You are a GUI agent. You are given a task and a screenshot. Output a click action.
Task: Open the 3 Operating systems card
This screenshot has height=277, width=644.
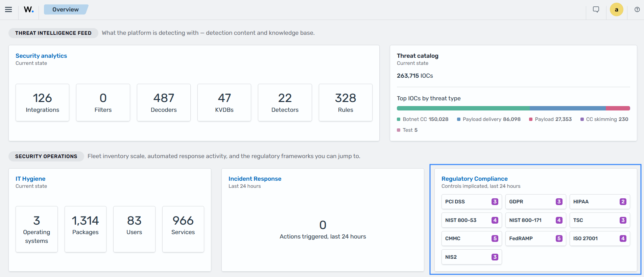(x=37, y=229)
